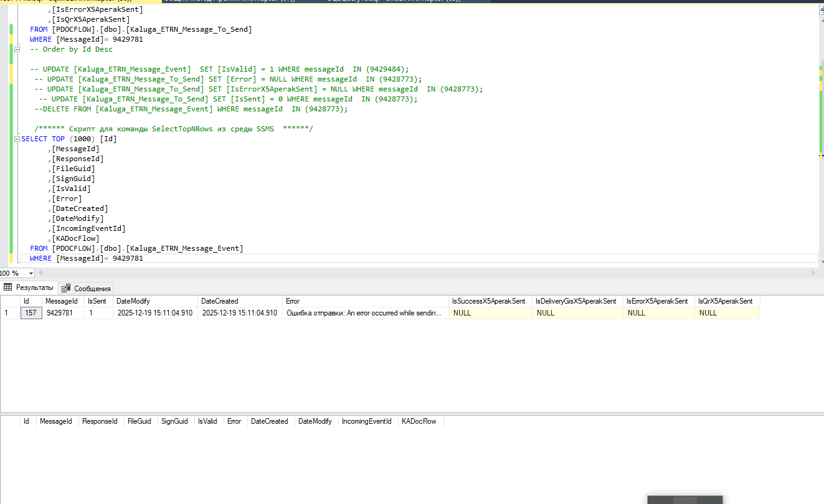824x504 pixels.
Task: Collapse the outline at '-- Order by Id Desc'
Action: point(17,49)
